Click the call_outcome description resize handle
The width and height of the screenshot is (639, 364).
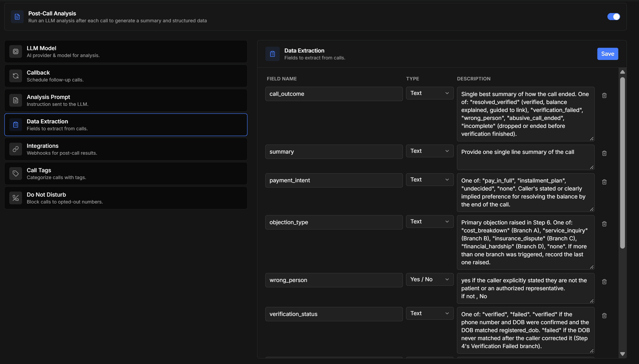591,138
